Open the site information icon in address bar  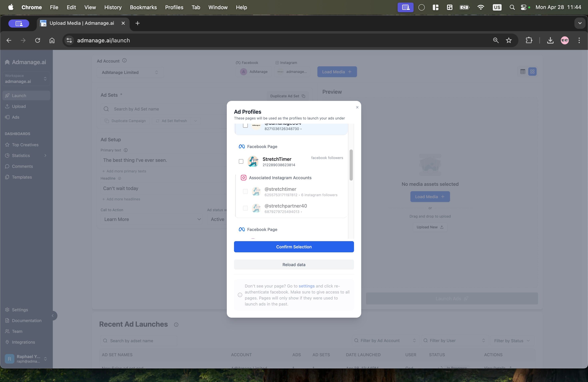tap(69, 40)
